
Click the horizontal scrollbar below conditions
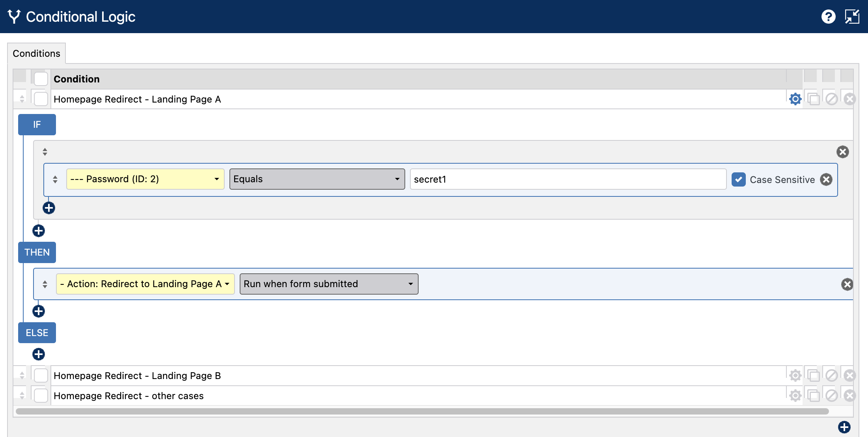(x=422, y=411)
